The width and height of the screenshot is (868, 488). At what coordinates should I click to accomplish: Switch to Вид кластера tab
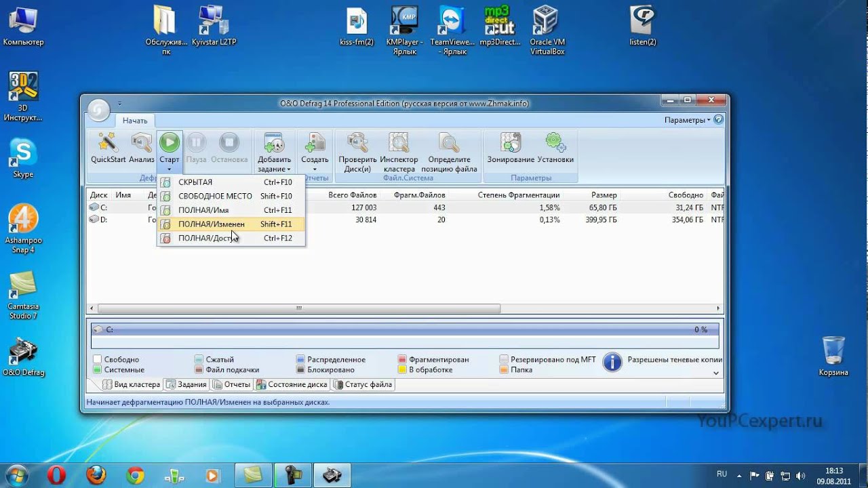click(x=132, y=384)
